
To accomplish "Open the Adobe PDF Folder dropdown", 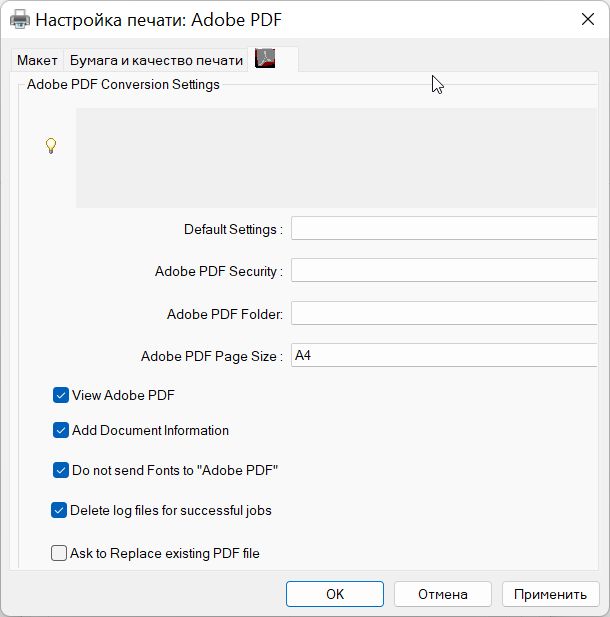I will [x=444, y=313].
